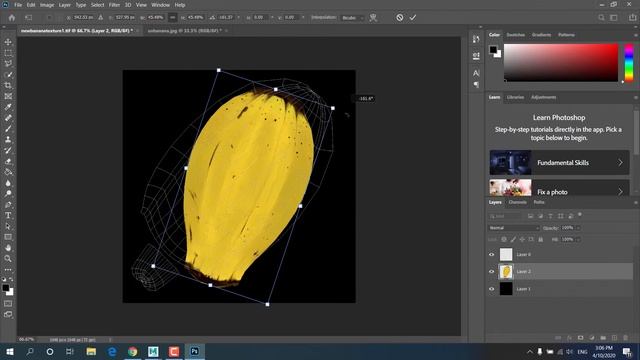The image size is (640, 360).
Task: Select the Move tool
Action: 8,42
